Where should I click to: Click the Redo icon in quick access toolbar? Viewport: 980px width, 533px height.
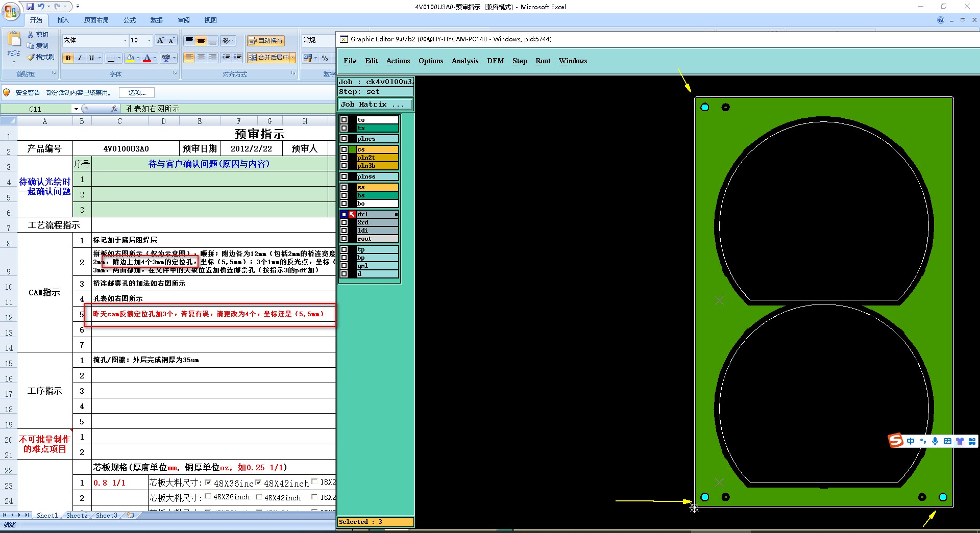pyautogui.click(x=57, y=7)
